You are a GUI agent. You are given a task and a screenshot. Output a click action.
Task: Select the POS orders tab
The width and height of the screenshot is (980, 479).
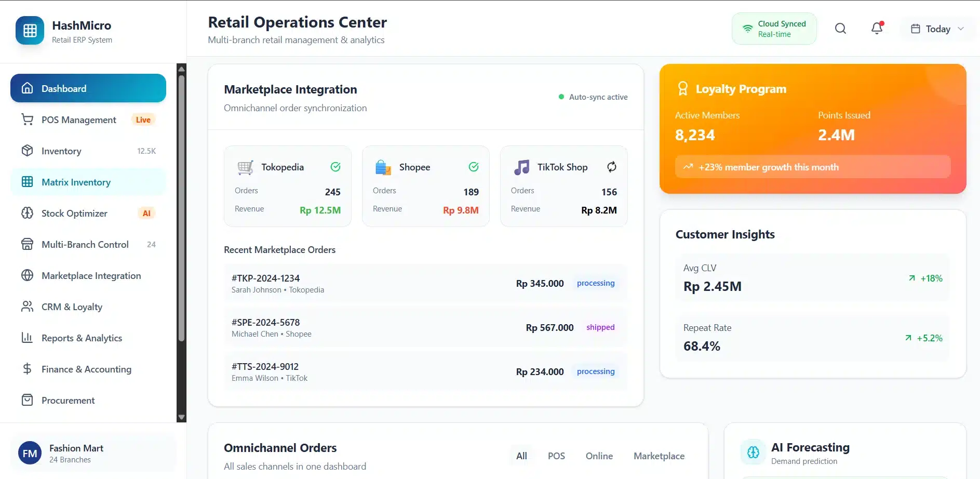point(556,456)
